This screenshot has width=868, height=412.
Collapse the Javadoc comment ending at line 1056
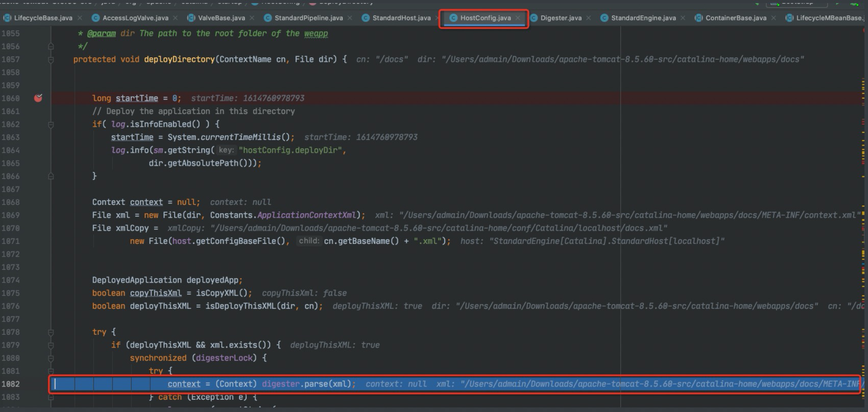click(x=51, y=47)
